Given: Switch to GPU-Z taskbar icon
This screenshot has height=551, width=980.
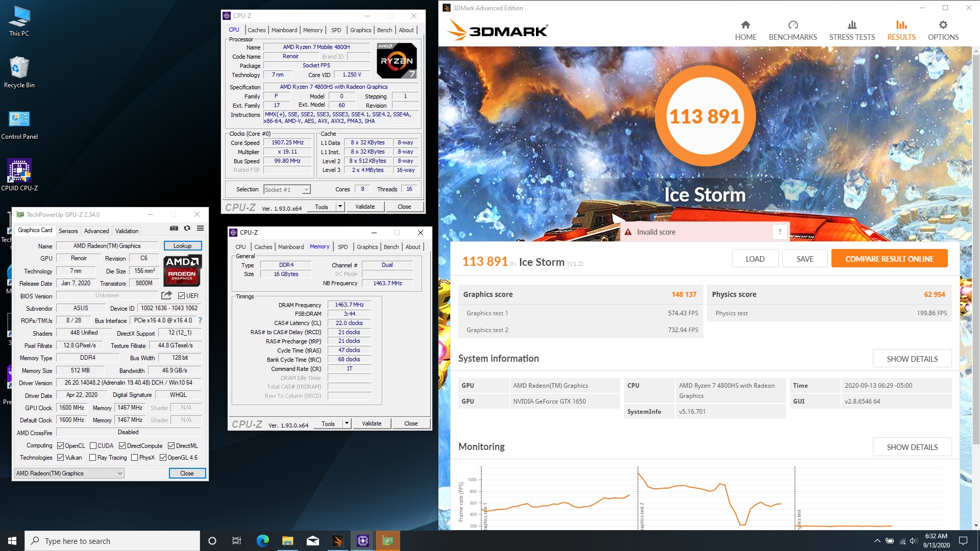Looking at the screenshot, I should [x=388, y=541].
